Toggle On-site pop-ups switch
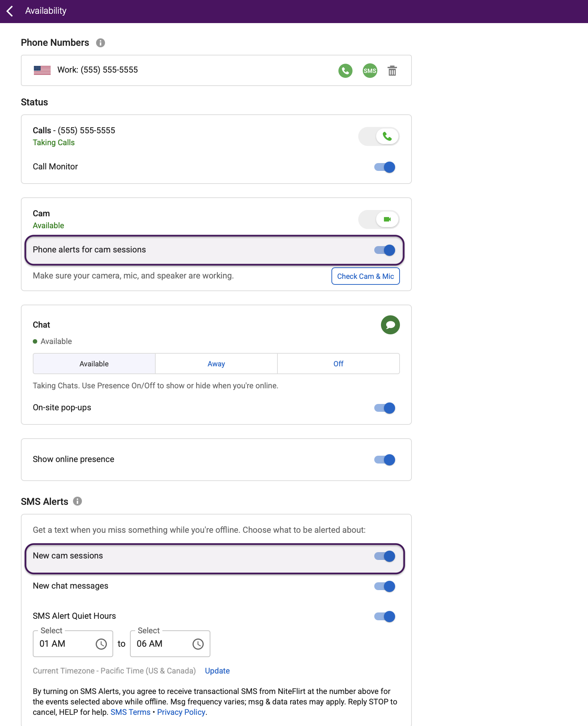588x726 pixels. coord(385,408)
